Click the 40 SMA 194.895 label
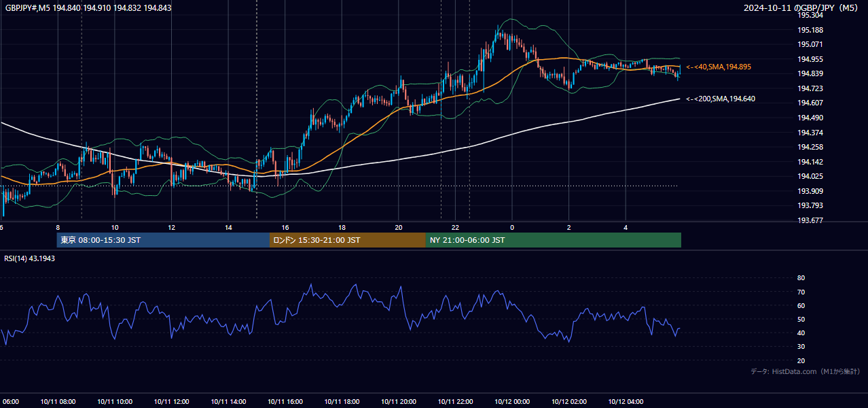The width and height of the screenshot is (868, 408). pyautogui.click(x=718, y=67)
